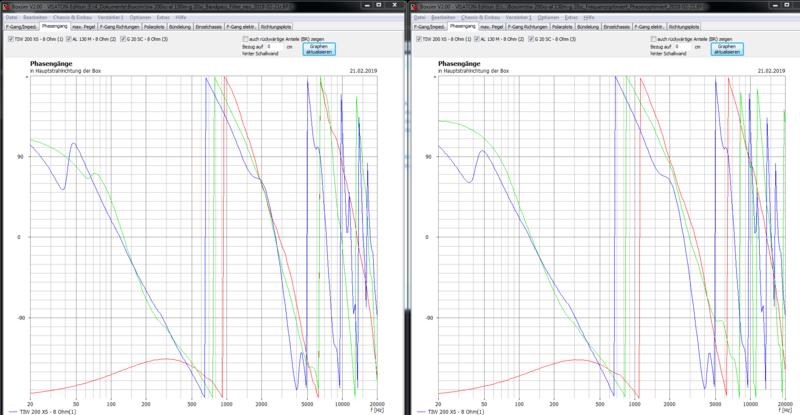Toggle G 20 SC checkbox in left window
This screenshot has height=415, width=800.
coord(124,39)
